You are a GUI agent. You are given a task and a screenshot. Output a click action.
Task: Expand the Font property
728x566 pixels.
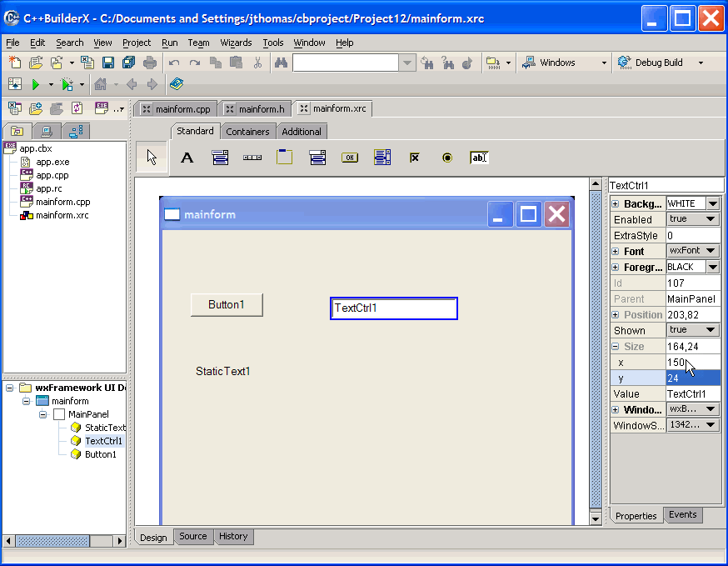(x=616, y=252)
